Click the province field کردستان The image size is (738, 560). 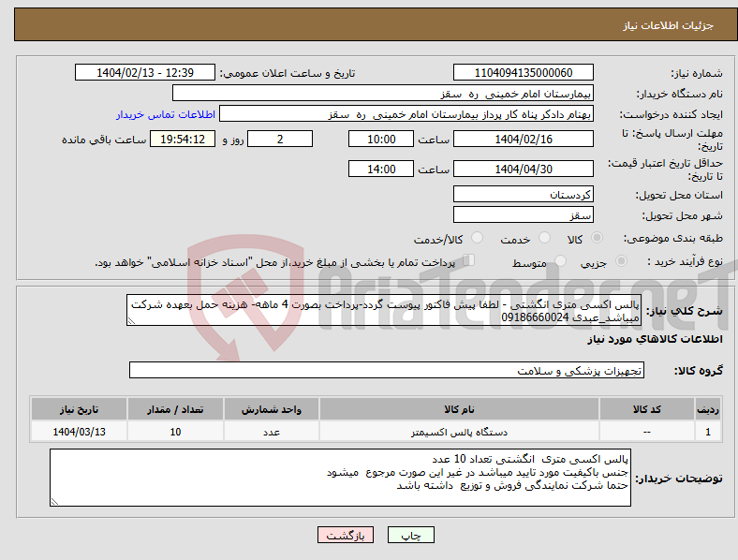click(x=523, y=194)
